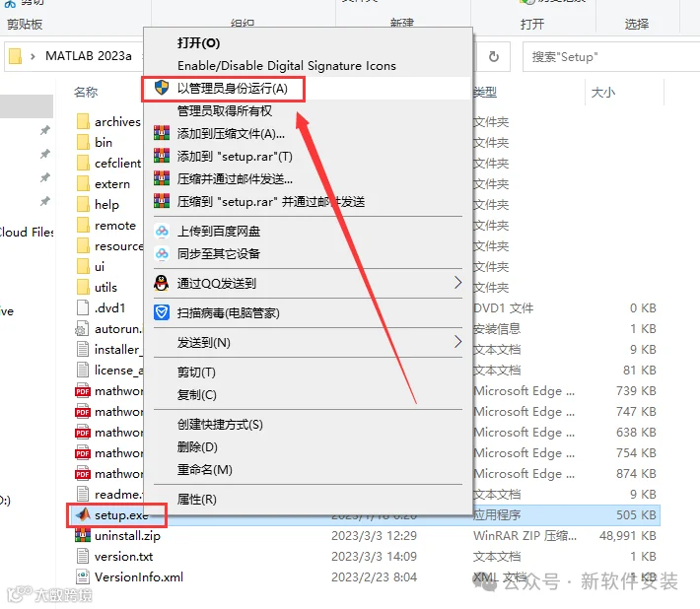Click the 505 KB size of setup.exe

pyautogui.click(x=636, y=514)
